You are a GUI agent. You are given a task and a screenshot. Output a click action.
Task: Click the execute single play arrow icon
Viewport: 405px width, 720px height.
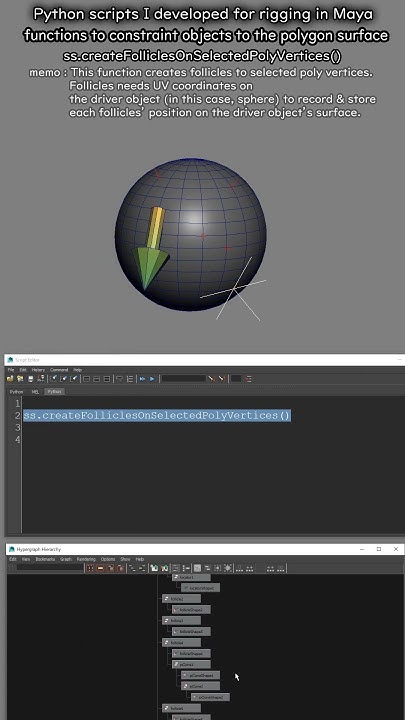click(x=152, y=379)
